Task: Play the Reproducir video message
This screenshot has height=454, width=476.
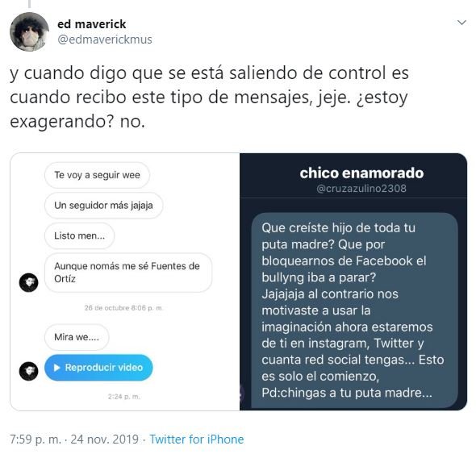Action: click(x=98, y=368)
